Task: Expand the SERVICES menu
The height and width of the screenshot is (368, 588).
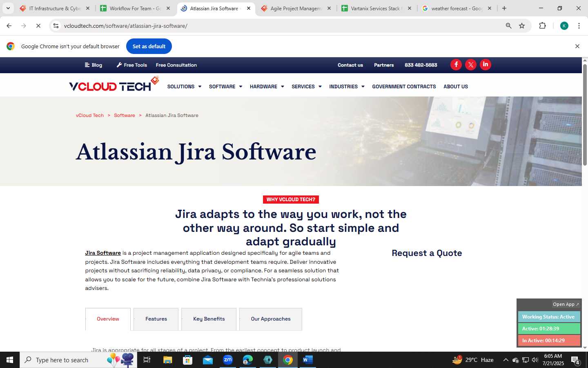Action: tap(306, 87)
